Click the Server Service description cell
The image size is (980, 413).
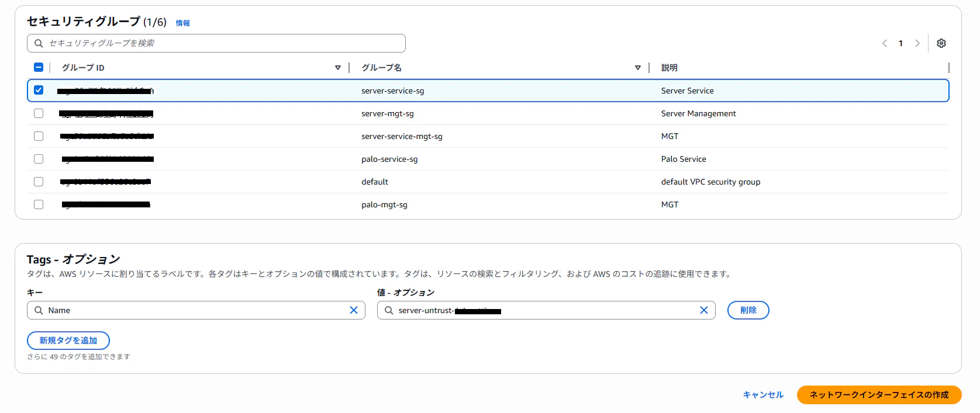[x=688, y=91]
